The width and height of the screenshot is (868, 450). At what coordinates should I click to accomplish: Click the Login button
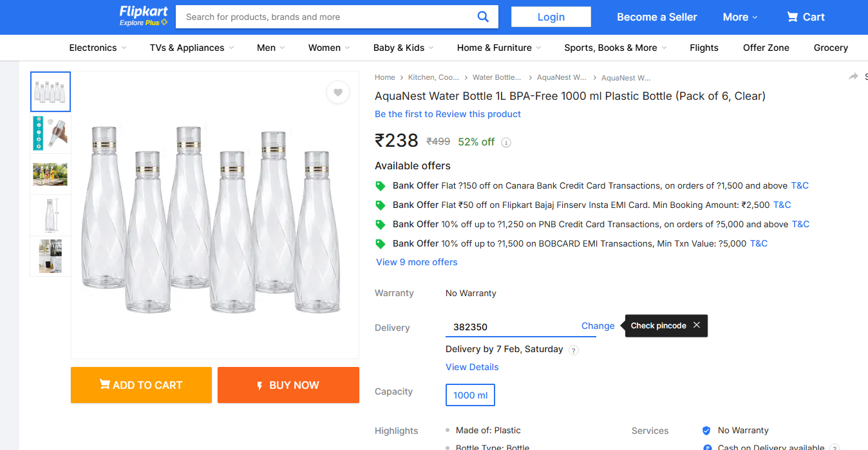coord(551,17)
